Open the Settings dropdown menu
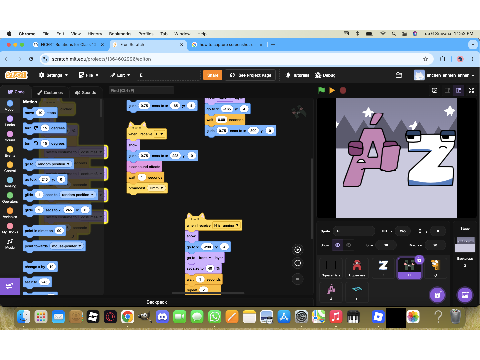 coord(53,75)
